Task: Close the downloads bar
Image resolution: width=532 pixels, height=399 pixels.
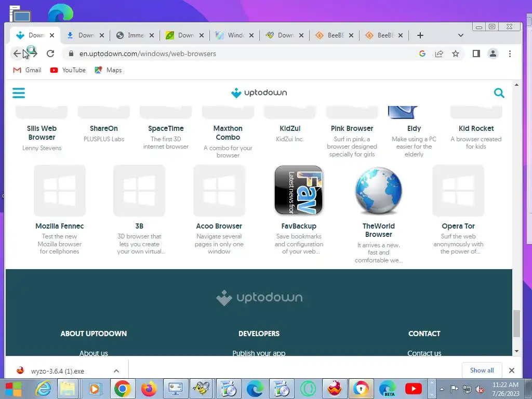Action: tap(512, 370)
